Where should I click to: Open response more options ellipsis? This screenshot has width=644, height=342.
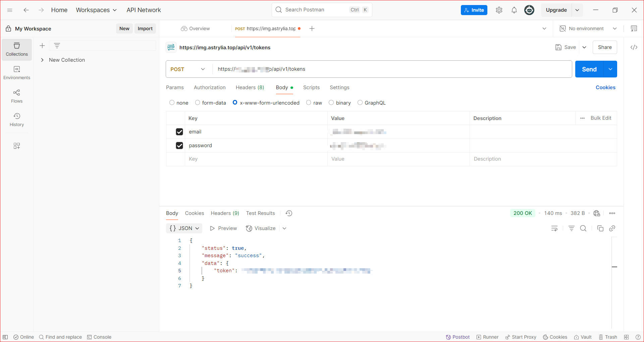[x=612, y=213]
